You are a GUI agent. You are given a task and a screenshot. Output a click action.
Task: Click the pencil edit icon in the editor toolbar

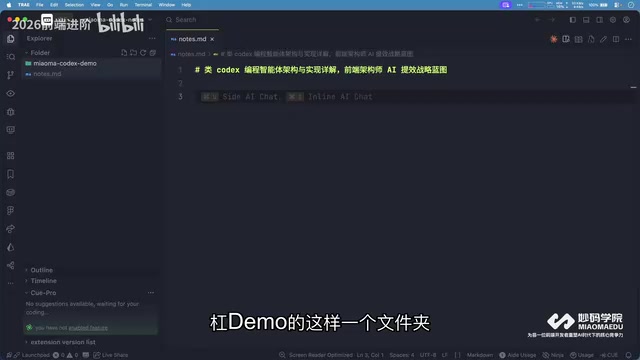click(603, 39)
